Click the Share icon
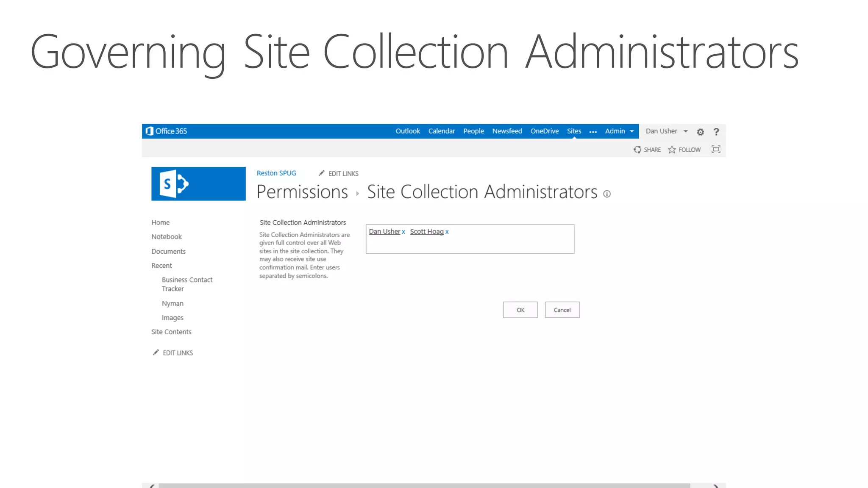This screenshot has height=488, width=868. click(x=637, y=150)
